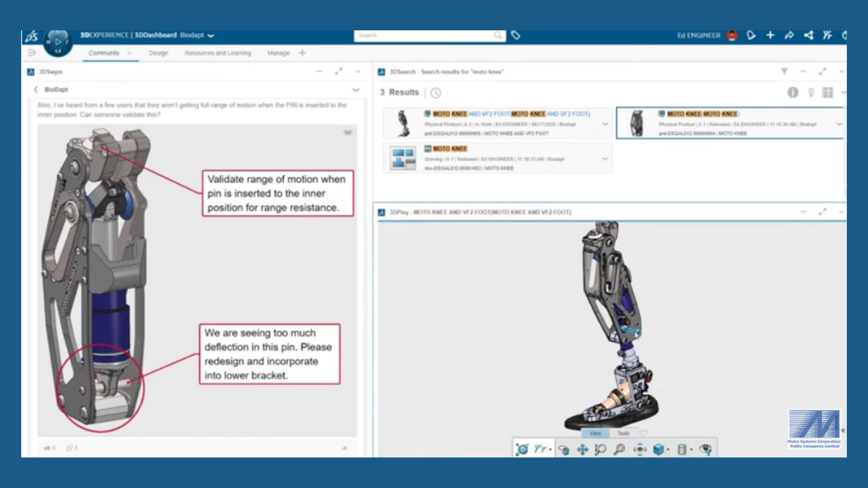Screen dimensions: 868x488
Task: Click the annotated knee brace image
Action: point(197,280)
